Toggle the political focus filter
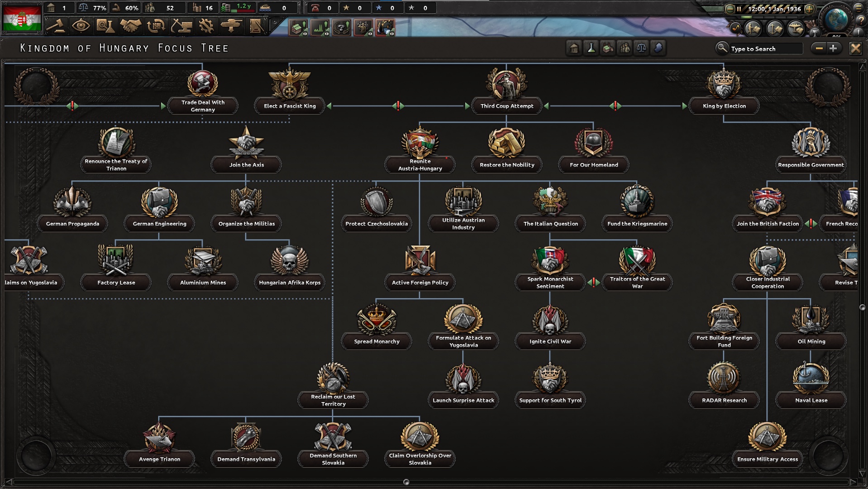This screenshot has height=489, width=868. 574,48
